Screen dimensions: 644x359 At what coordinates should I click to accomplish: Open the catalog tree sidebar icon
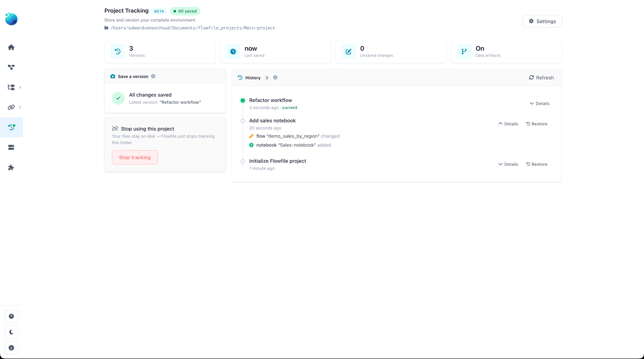(11, 87)
